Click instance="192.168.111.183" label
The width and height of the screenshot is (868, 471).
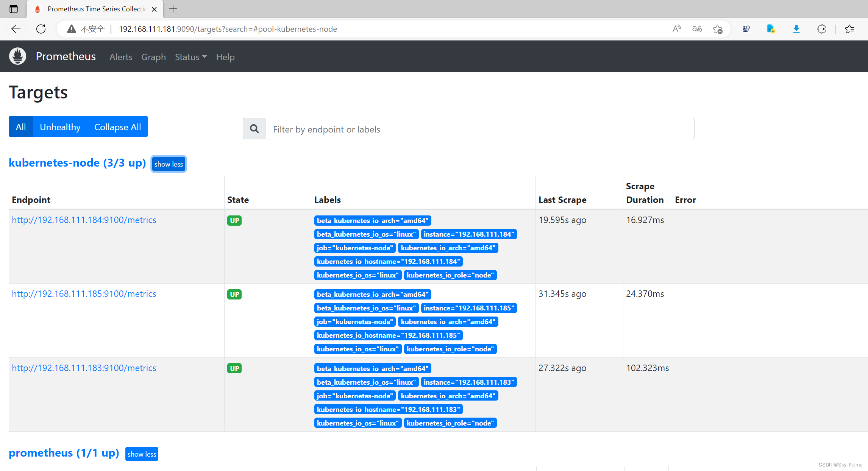[x=469, y=382]
